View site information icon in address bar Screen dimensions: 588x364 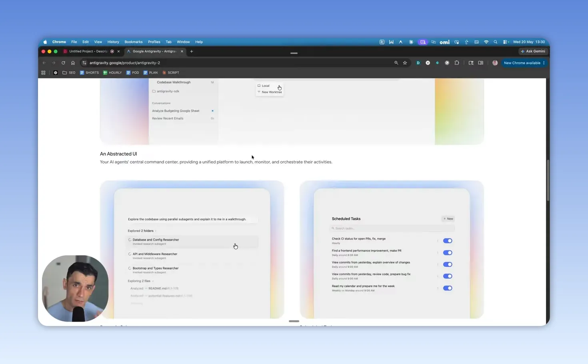tap(84, 63)
